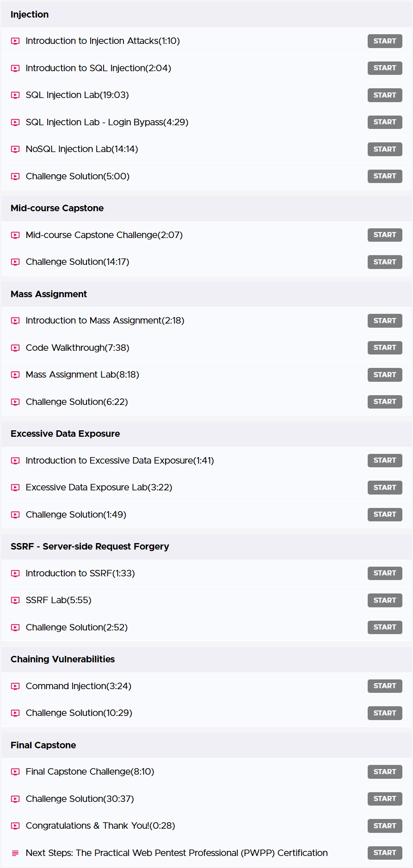Click the video icon beside Excessive Data Exposure Lab(3:22)
The image size is (413, 868).
[x=15, y=488]
